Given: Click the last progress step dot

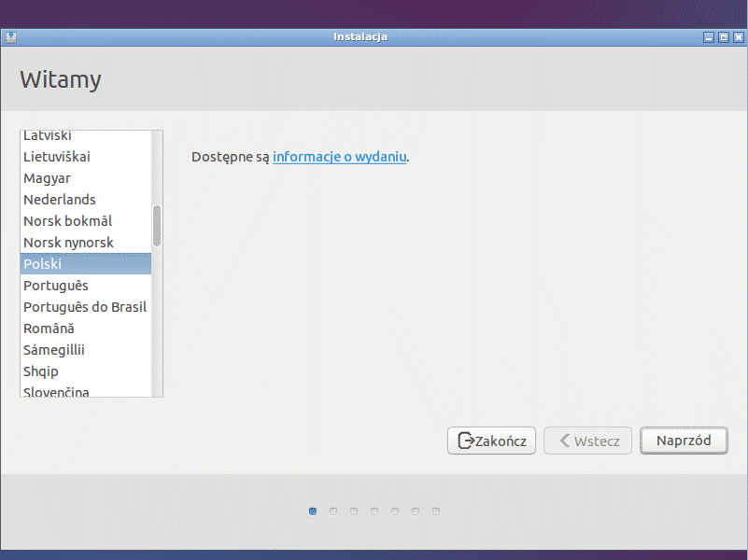Looking at the screenshot, I should coord(436,511).
